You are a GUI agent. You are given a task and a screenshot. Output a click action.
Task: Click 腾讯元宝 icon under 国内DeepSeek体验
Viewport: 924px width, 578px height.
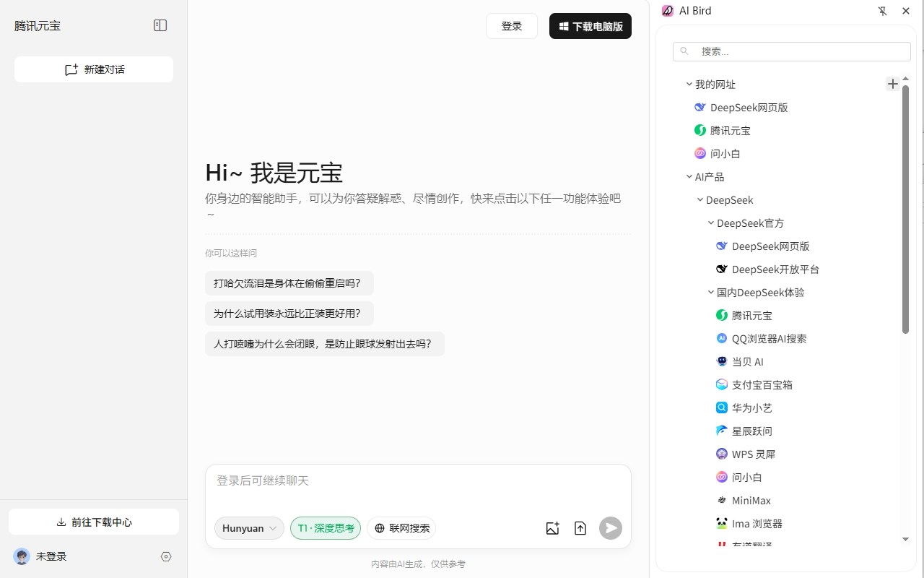(x=721, y=315)
